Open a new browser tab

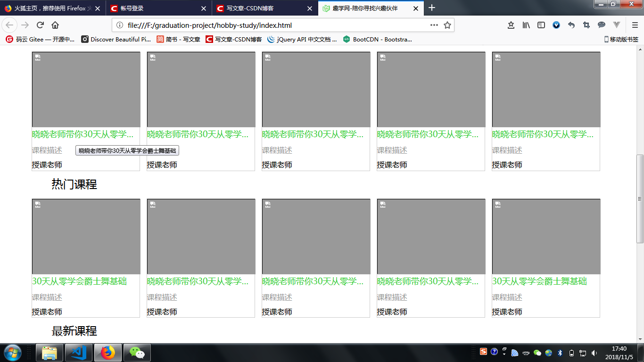[x=432, y=8]
